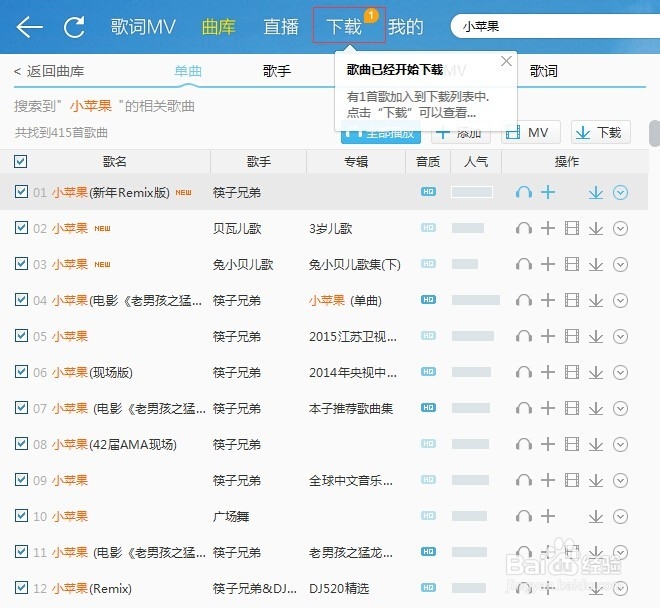Go back with the left arrow icon
The height and width of the screenshot is (608, 660).
pos(29,27)
